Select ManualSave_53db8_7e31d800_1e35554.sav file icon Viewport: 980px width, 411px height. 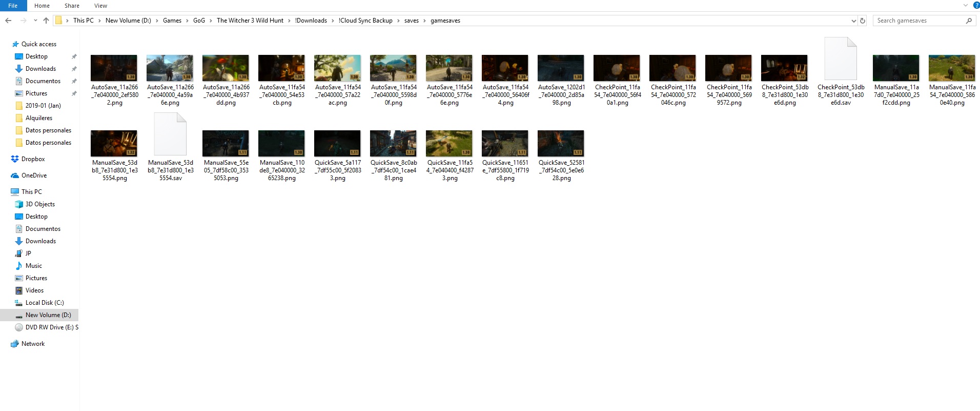tap(170, 134)
